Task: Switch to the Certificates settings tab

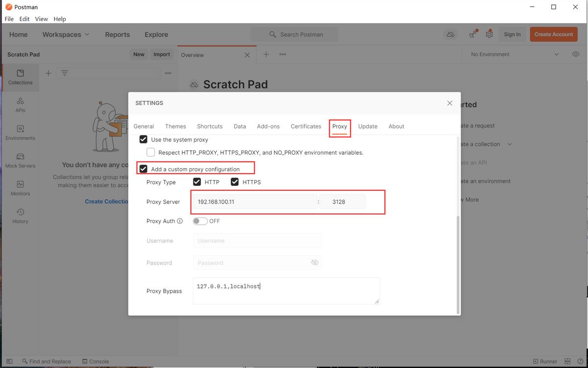Action: point(306,126)
